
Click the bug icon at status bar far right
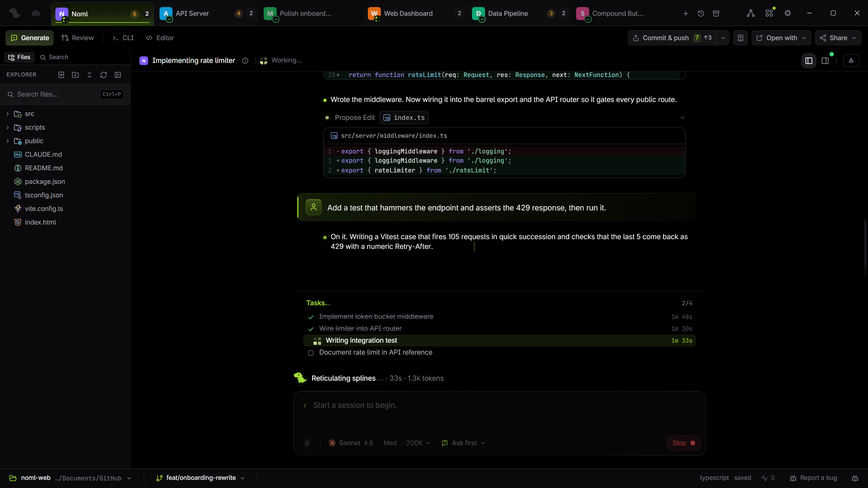pyautogui.click(x=855, y=478)
